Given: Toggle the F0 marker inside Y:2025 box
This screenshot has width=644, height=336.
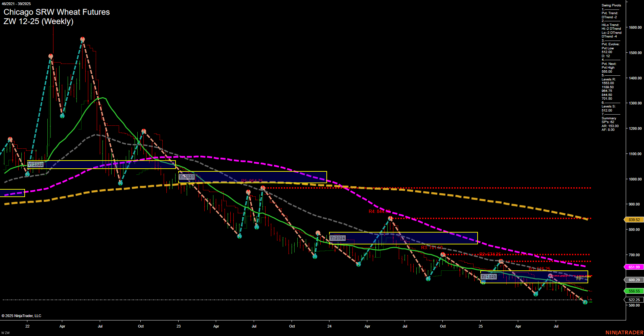Looking at the screenshot, I should coord(578,280).
